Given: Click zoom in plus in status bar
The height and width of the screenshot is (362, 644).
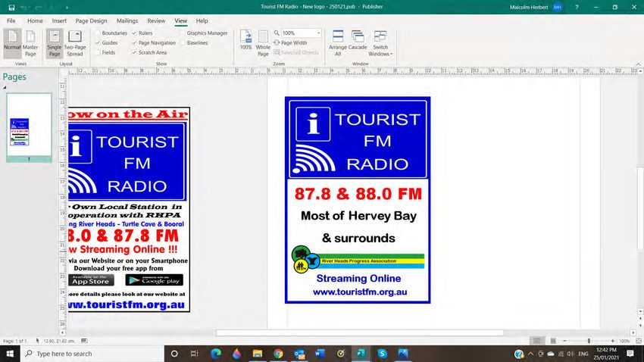Looking at the screenshot, I should [613, 341].
